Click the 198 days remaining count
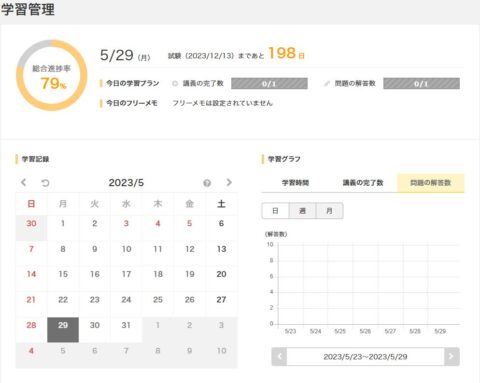The image size is (480, 383). point(282,53)
